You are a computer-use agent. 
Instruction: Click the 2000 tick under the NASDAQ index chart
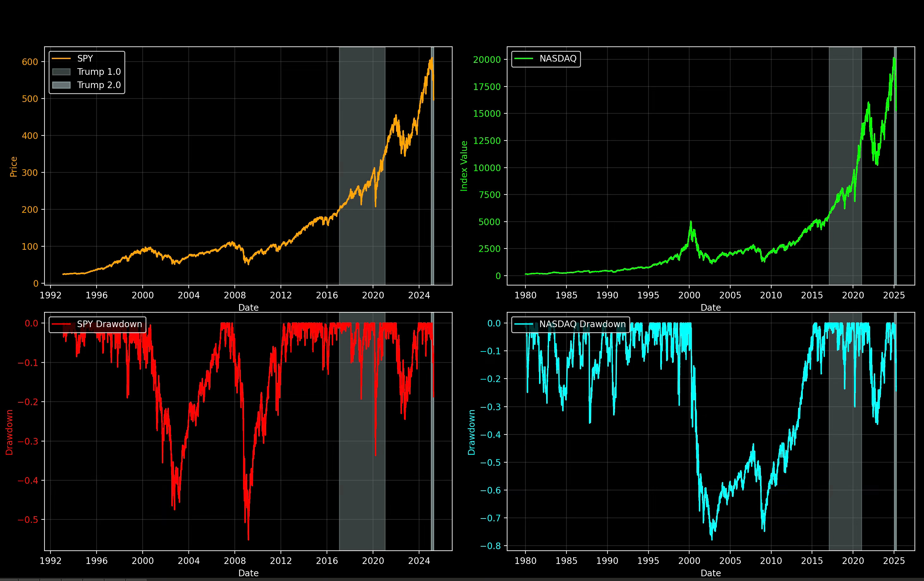click(689, 295)
